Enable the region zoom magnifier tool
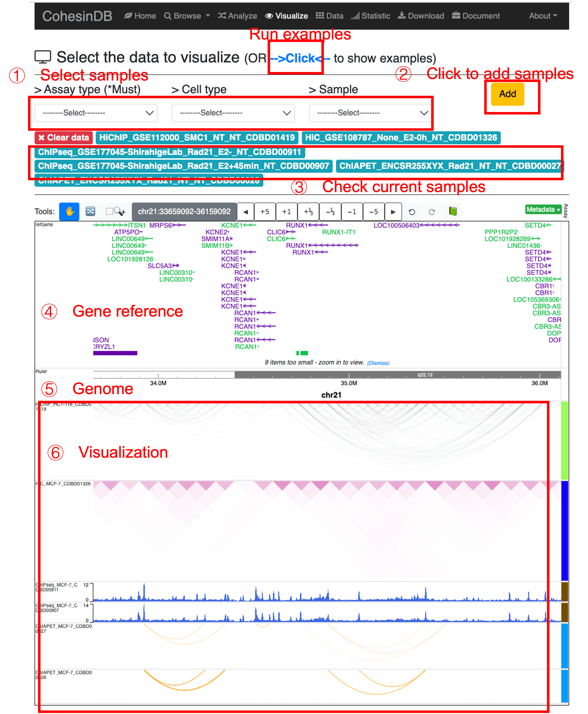 click(116, 212)
